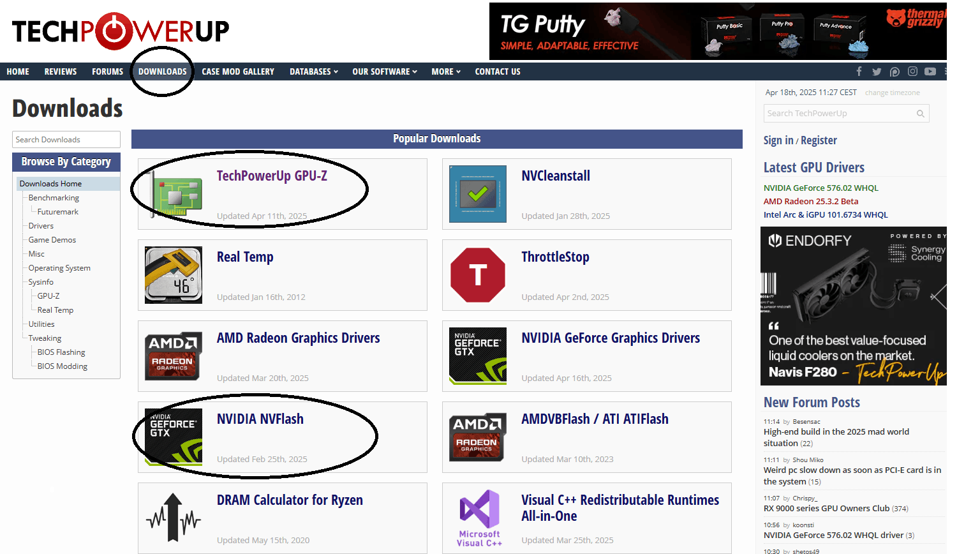Select the Drivers category
This screenshot has width=980, height=554.
coord(41,226)
